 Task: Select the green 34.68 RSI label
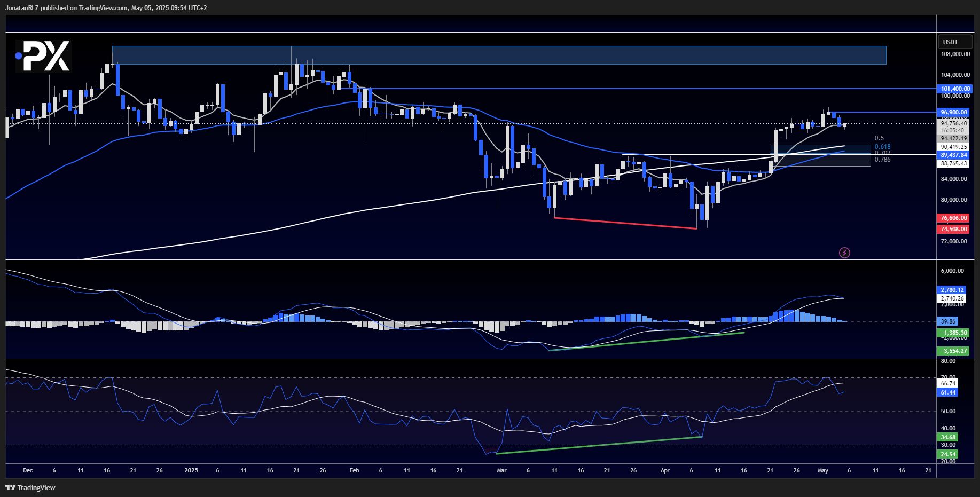[x=948, y=437]
